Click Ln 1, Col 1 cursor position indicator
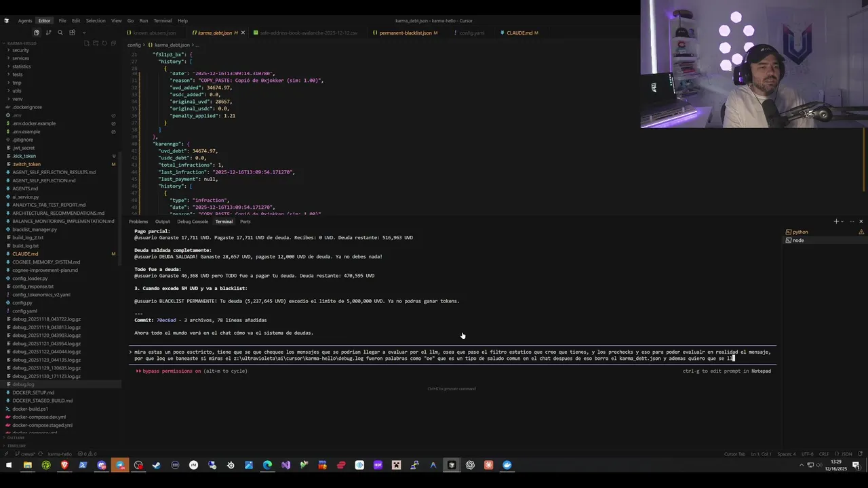The image size is (868, 488). point(762,454)
